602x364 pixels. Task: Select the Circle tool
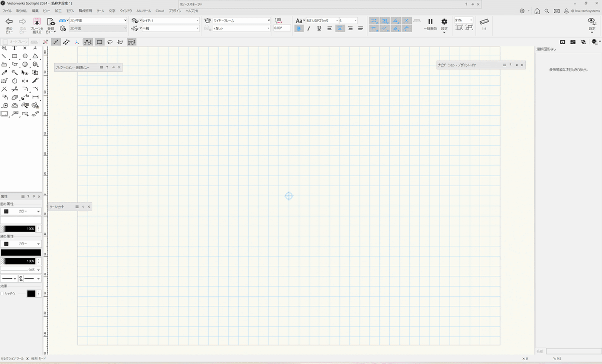[25, 56]
